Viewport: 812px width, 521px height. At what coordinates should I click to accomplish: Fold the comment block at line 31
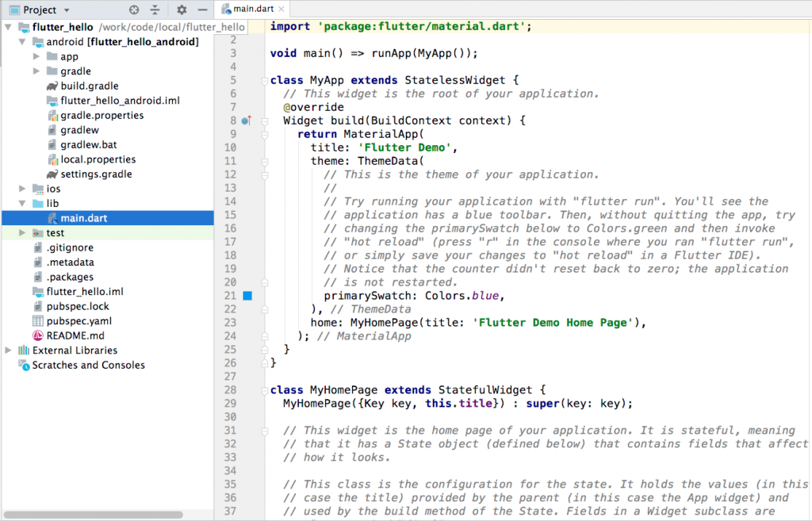[265, 431]
